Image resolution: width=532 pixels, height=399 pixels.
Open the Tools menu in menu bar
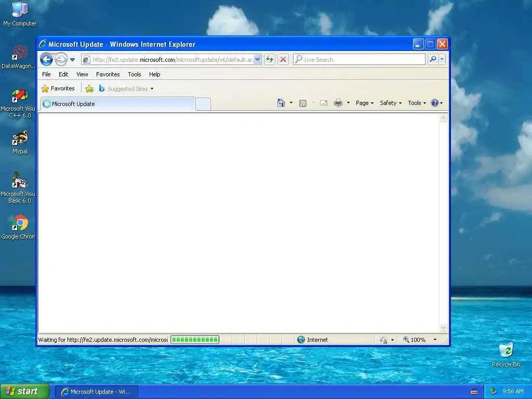click(135, 74)
